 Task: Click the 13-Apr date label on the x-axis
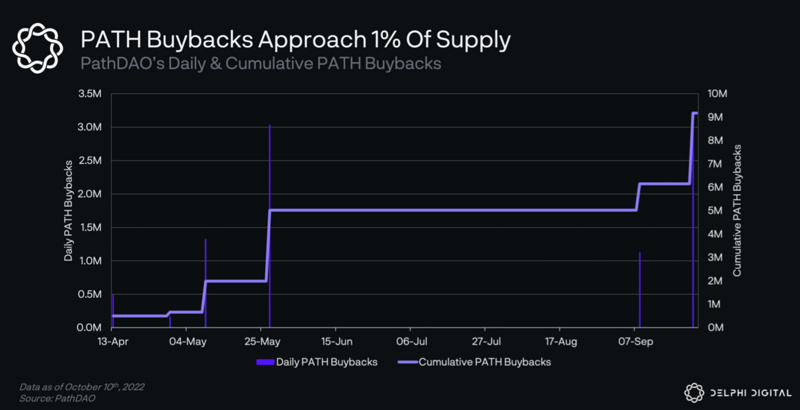[x=112, y=340]
